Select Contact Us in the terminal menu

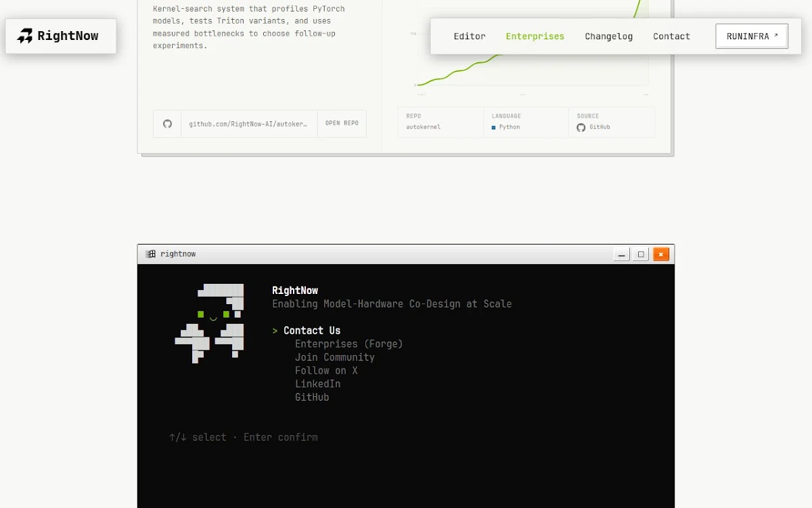point(312,331)
